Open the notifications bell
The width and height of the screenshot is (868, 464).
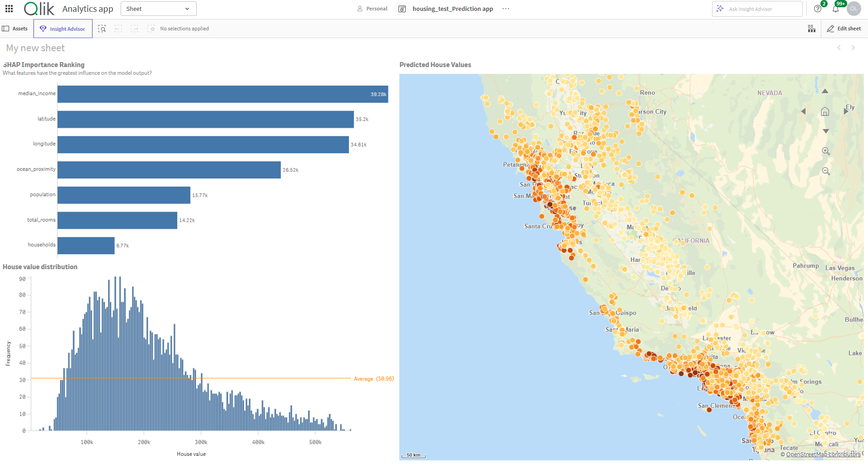pyautogui.click(x=835, y=9)
